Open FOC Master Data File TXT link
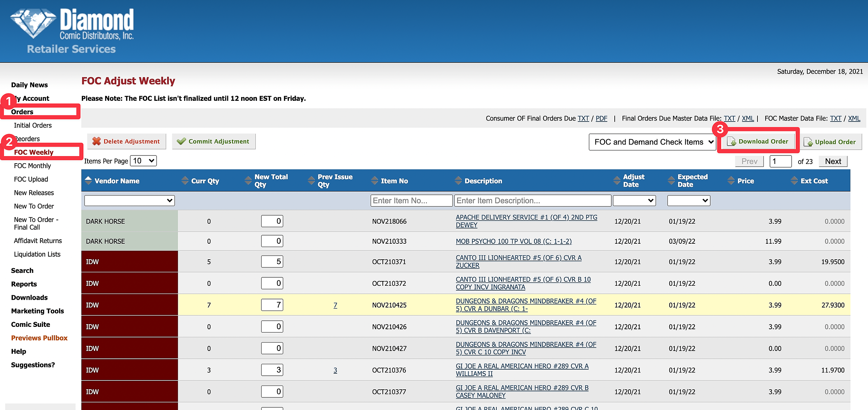Viewport: 868px width, 410px height. (836, 118)
